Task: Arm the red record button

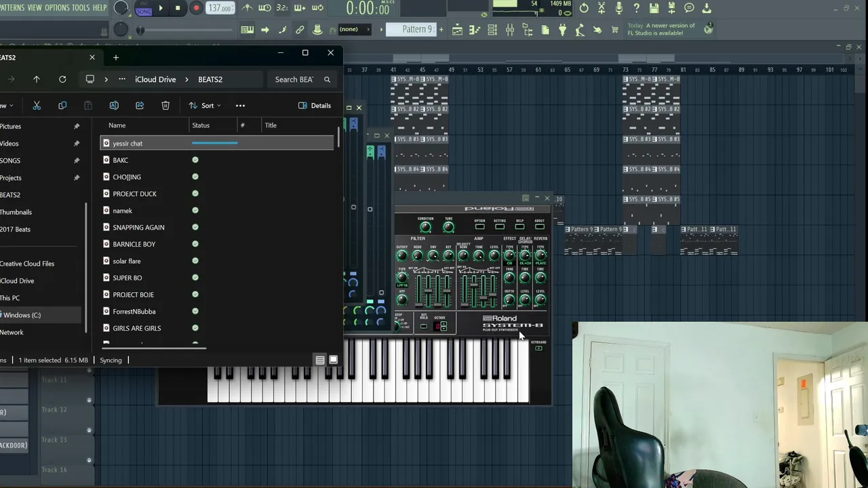Action: pos(196,8)
